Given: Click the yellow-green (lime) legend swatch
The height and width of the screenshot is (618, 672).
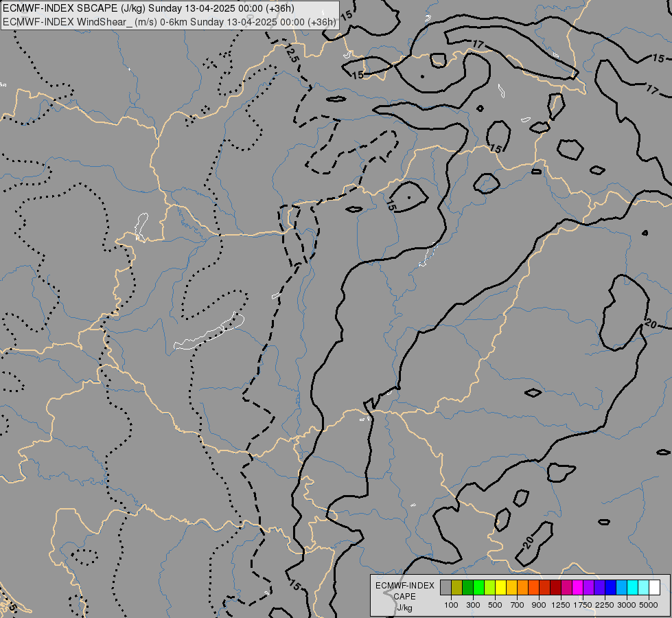Looking at the screenshot, I should coord(489,587).
